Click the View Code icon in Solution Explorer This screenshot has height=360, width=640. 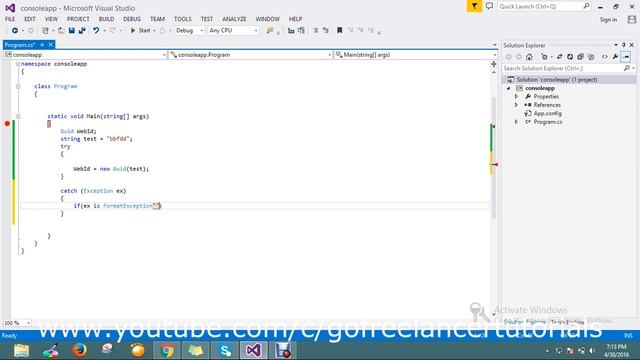pyautogui.click(x=604, y=57)
